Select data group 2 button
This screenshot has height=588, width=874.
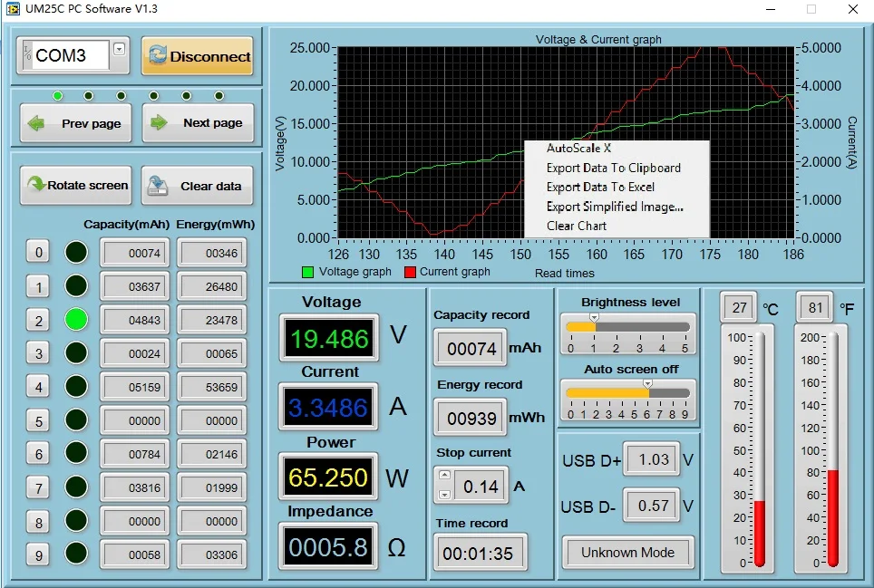[x=38, y=320]
